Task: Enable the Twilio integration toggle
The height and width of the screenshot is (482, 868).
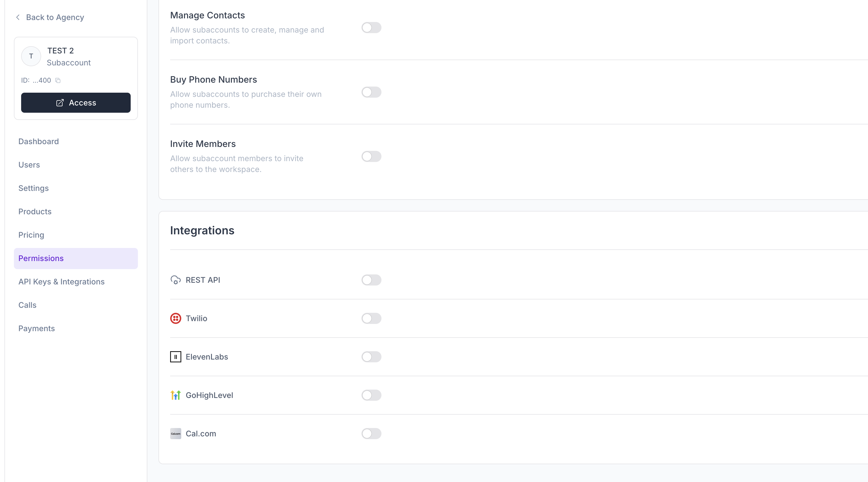Action: click(x=371, y=318)
